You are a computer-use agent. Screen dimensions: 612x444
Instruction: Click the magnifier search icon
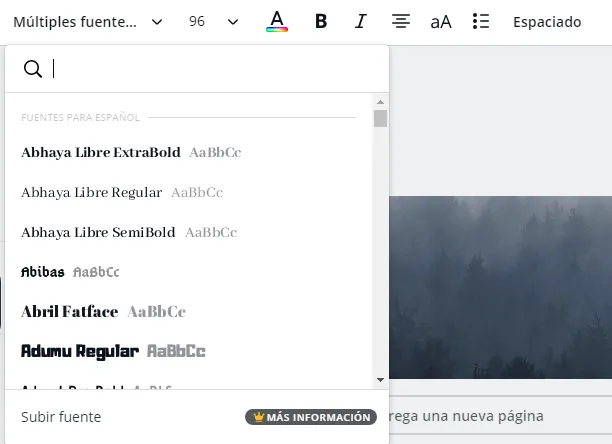[x=33, y=69]
